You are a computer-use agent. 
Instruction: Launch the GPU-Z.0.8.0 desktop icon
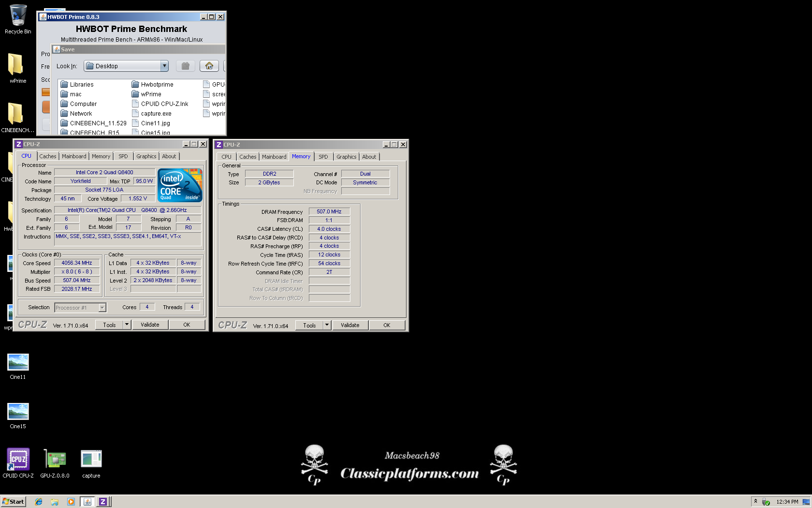pos(55,463)
